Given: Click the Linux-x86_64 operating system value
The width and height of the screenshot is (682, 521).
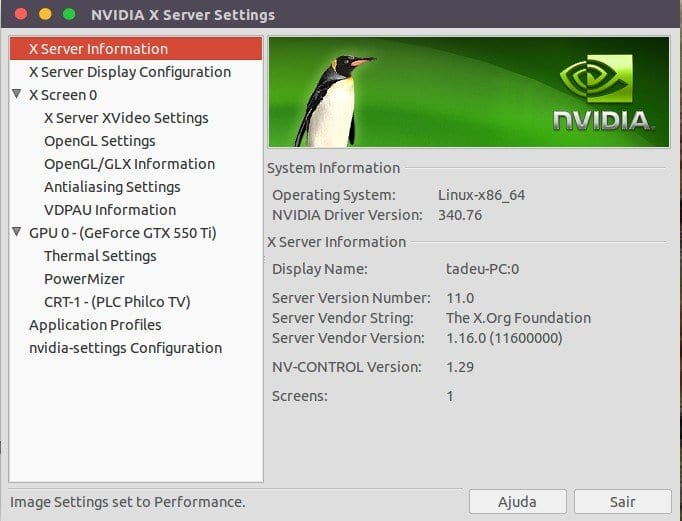Looking at the screenshot, I should (x=481, y=195).
